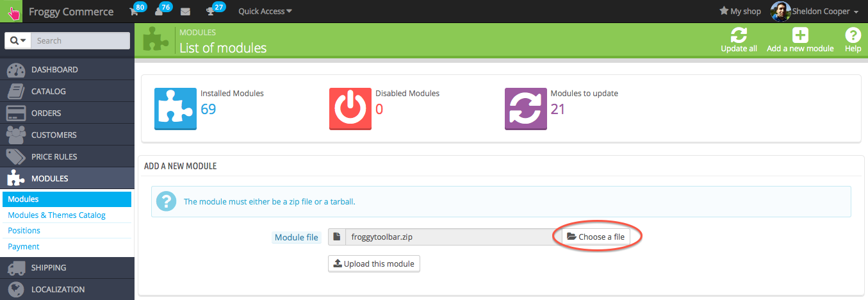The image size is (868, 300).
Task: Click the Orders credit card icon
Action: [x=15, y=113]
